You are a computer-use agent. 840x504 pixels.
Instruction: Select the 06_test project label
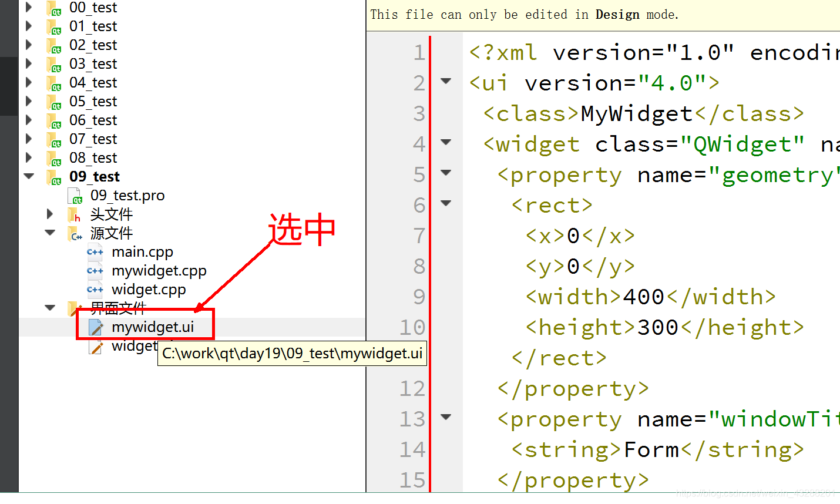tap(93, 120)
